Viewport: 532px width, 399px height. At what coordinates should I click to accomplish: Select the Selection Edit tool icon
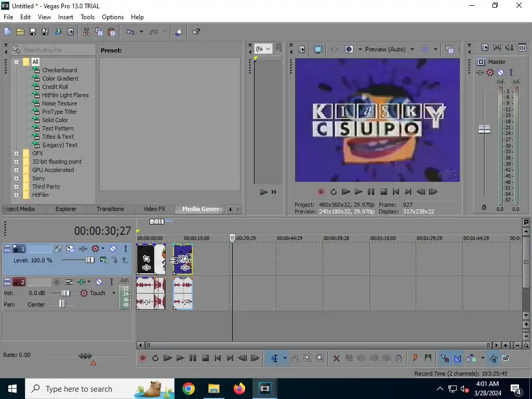307,358
